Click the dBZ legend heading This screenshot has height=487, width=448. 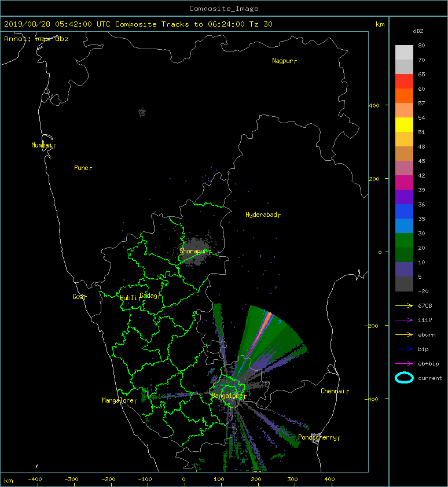coord(418,31)
